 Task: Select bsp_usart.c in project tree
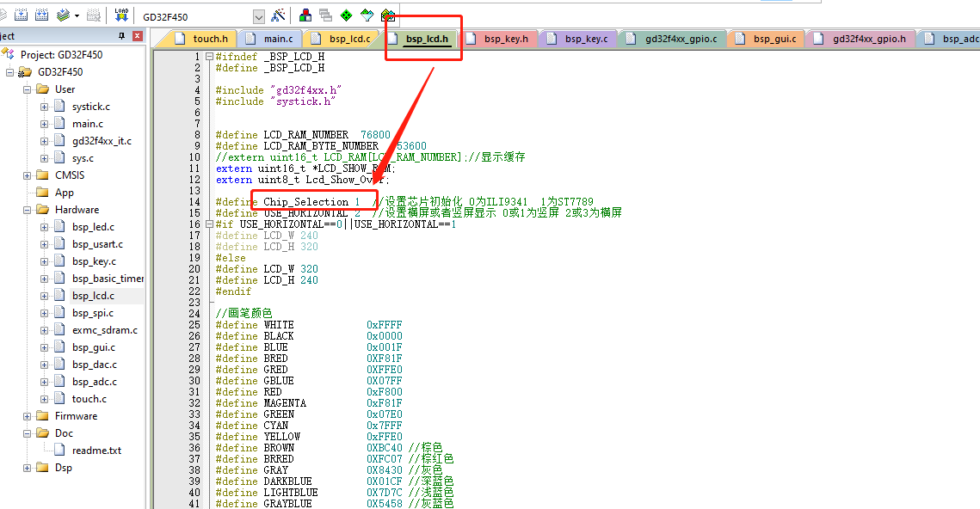pyautogui.click(x=97, y=244)
